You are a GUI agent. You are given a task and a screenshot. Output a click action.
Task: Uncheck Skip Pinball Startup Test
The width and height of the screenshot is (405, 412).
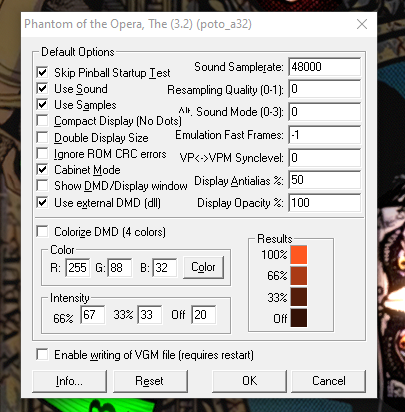pyautogui.click(x=42, y=72)
